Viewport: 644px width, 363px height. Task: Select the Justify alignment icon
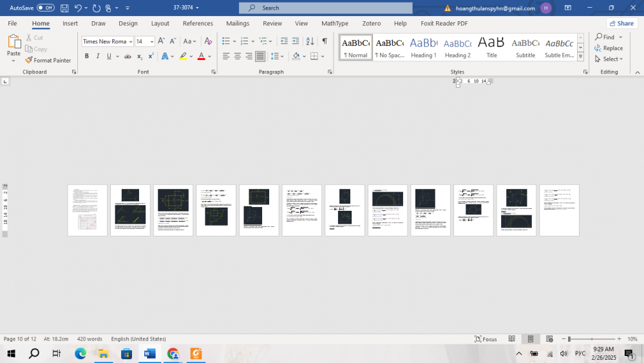(x=260, y=56)
